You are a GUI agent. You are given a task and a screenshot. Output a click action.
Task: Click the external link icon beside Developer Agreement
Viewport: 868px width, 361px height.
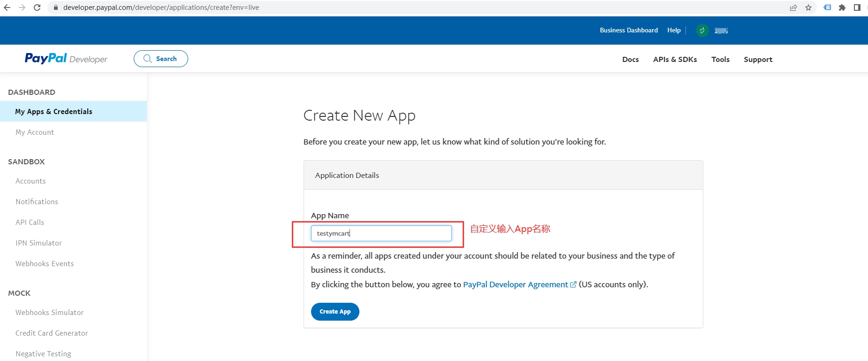(x=573, y=284)
